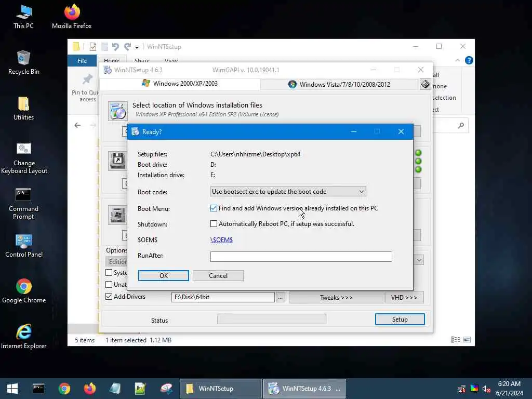Launch Mozilla Firefox from desktop
Screen dimensions: 532x399
click(72, 16)
